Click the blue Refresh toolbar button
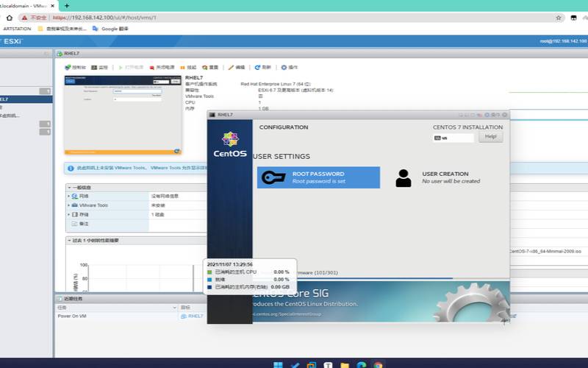The width and height of the screenshot is (588, 368). tap(262, 67)
